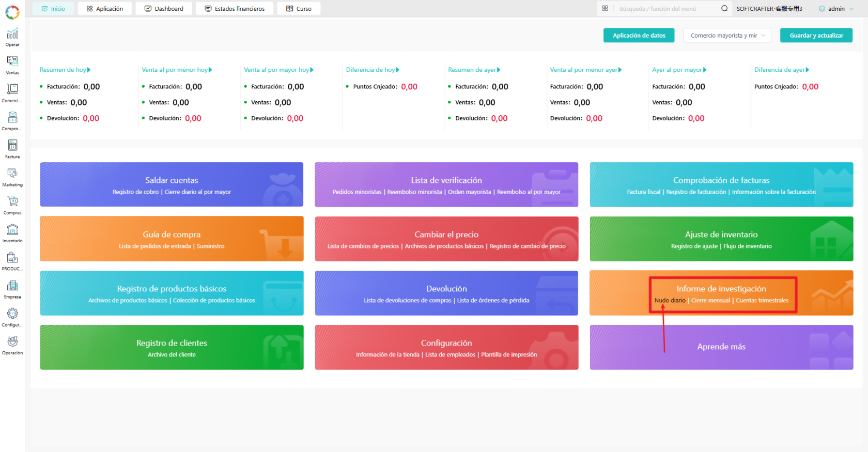Expand Ayer al por mayor
868x452 pixels.
[x=679, y=70]
